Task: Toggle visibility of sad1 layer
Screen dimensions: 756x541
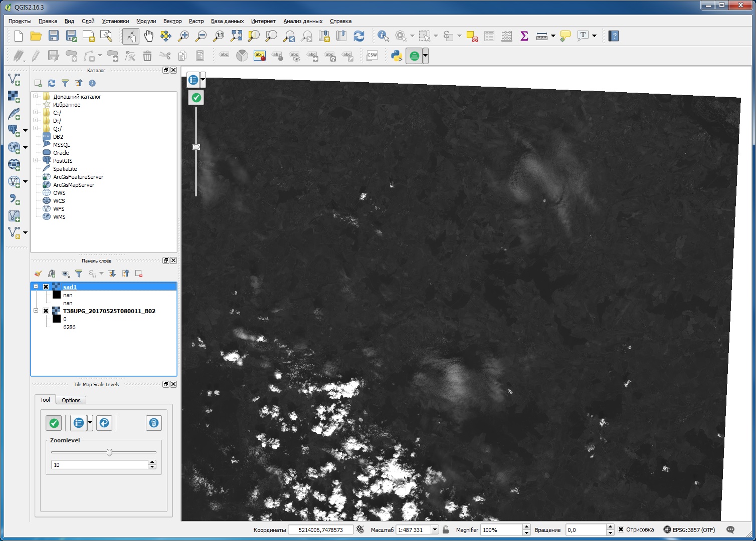Action: coord(46,287)
